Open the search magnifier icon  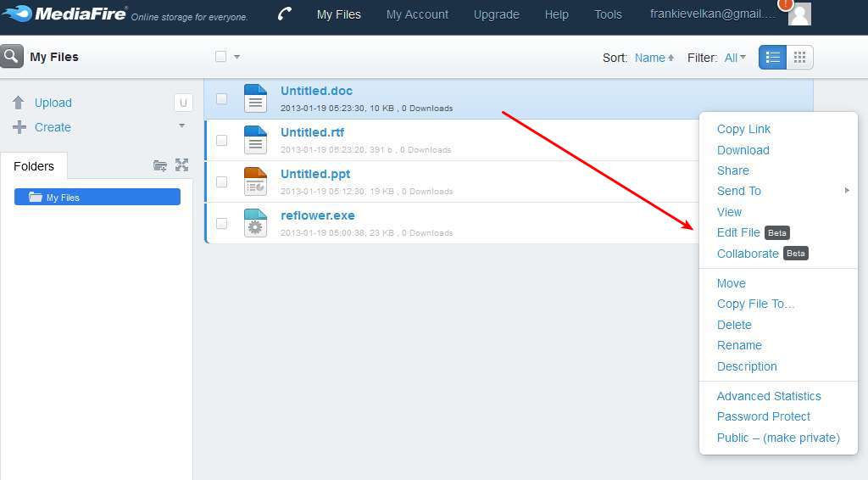pos(11,57)
